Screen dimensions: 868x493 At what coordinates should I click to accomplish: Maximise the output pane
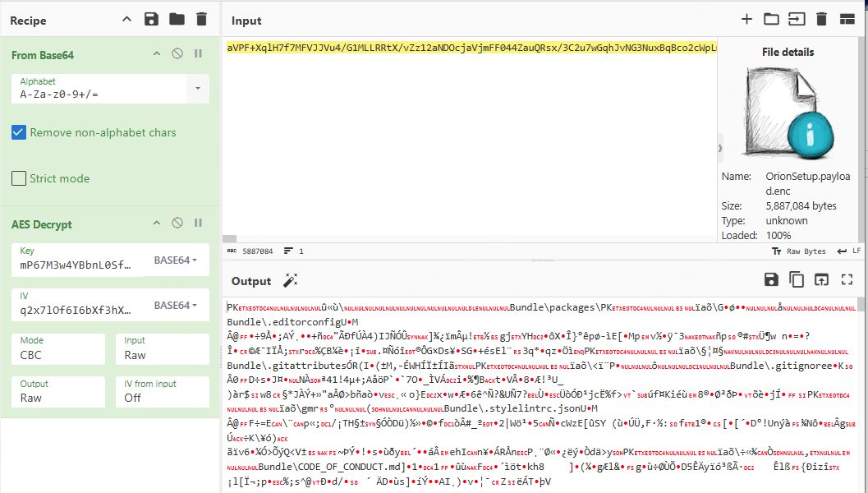(847, 279)
